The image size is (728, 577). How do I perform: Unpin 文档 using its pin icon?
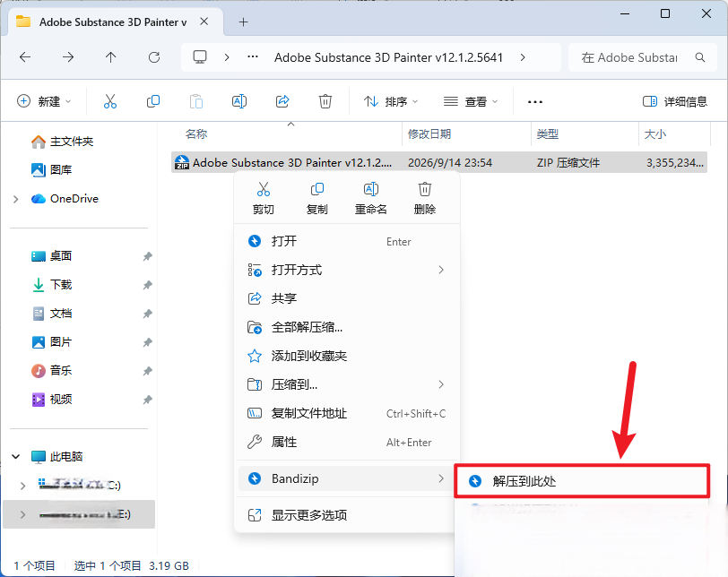(x=147, y=314)
